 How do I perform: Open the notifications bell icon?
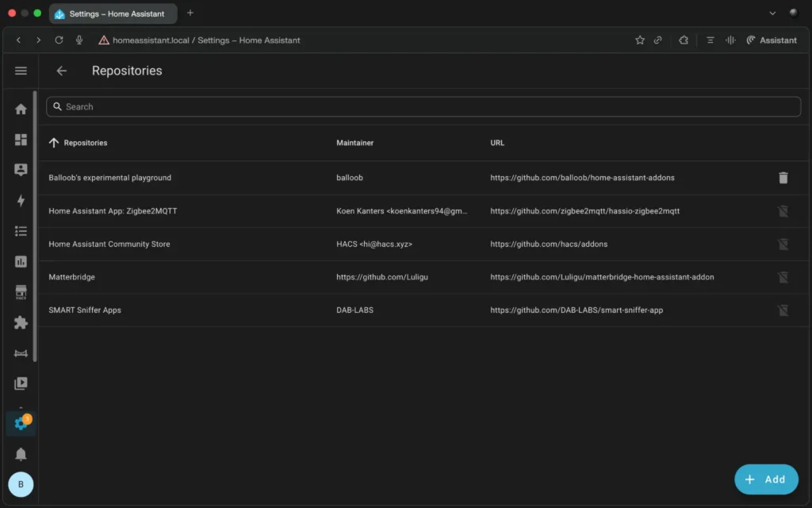[x=21, y=454]
